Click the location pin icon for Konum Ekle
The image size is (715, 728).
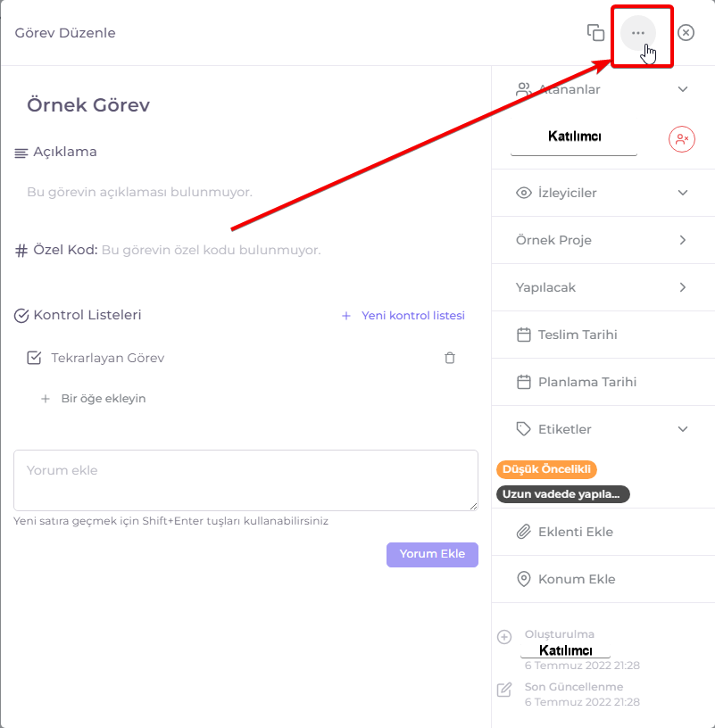coord(524,579)
